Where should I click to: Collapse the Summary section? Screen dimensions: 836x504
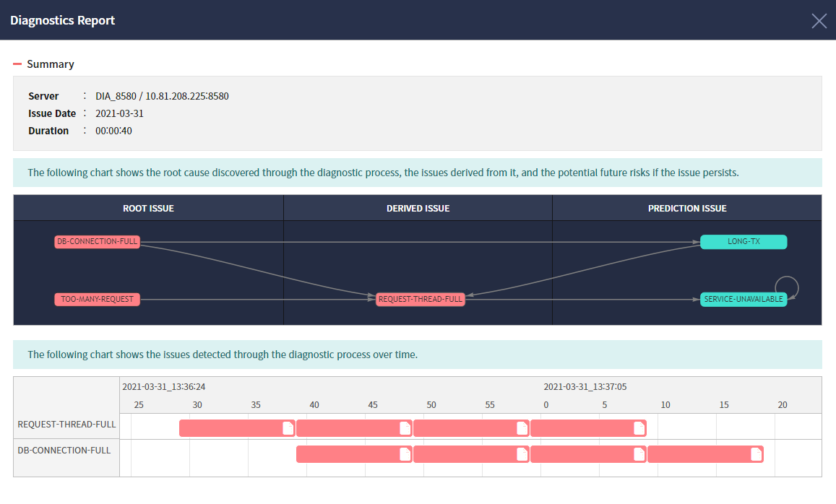coord(16,64)
